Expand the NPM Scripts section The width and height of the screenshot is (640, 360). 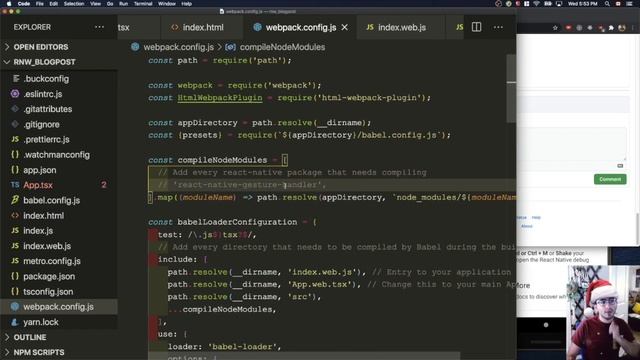[39, 352]
